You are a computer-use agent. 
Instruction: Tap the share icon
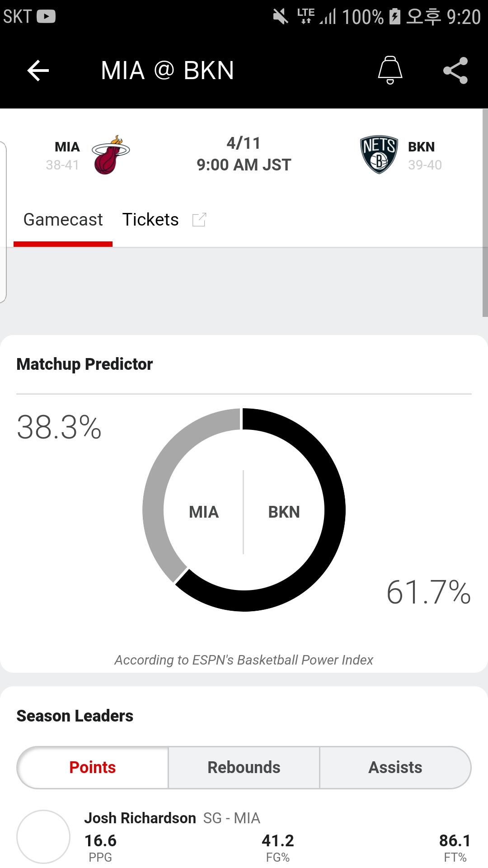point(455,71)
